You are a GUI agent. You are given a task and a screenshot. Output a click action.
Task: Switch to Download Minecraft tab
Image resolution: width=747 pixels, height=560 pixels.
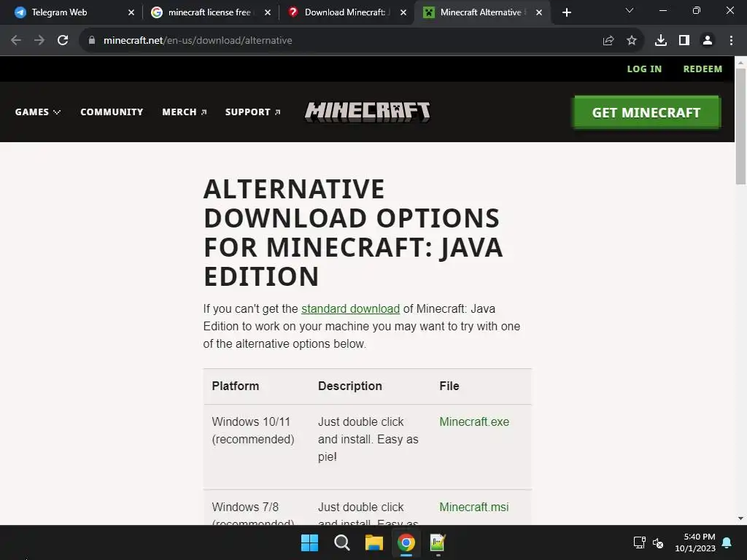(x=347, y=12)
